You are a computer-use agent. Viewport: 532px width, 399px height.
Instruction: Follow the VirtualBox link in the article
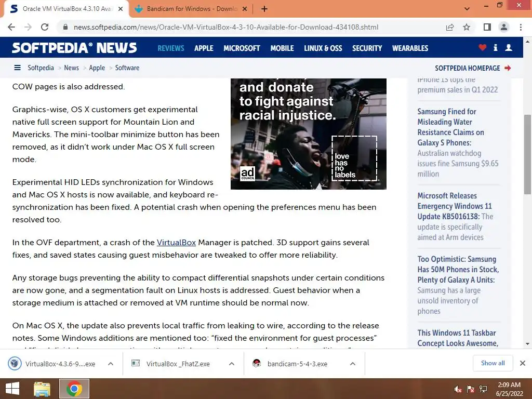[x=176, y=243]
